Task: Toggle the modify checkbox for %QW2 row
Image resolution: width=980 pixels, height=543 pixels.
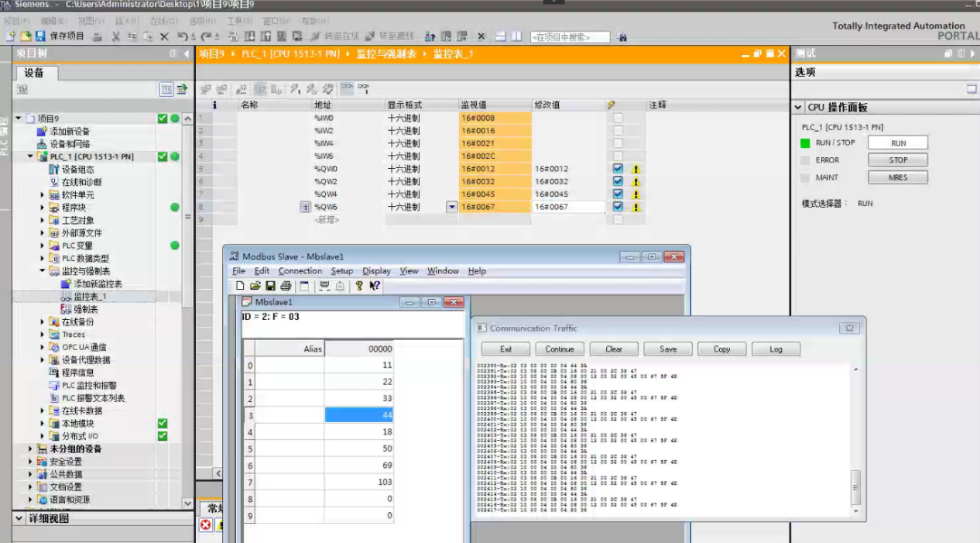Action: point(618,181)
